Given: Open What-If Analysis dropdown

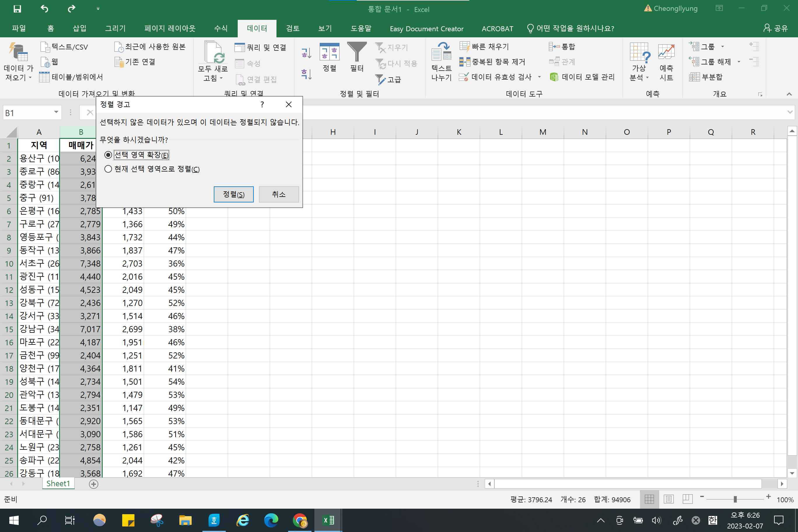Looking at the screenshot, I should pyautogui.click(x=639, y=61).
